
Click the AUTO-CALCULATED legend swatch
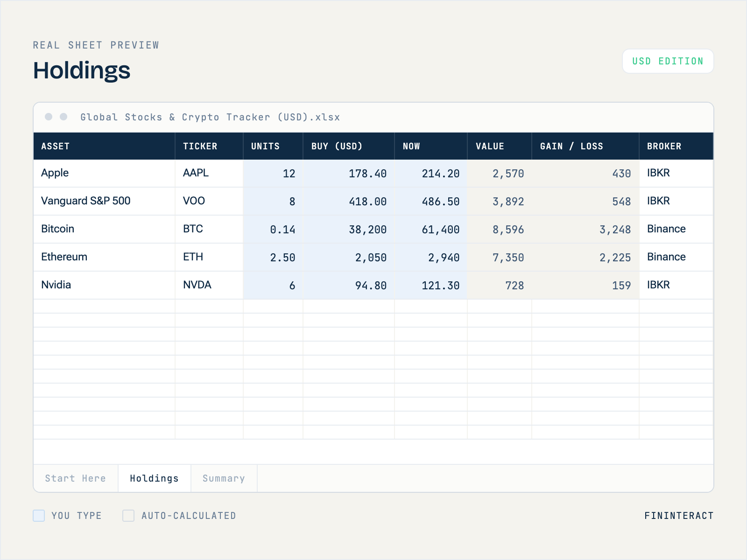[128, 516]
